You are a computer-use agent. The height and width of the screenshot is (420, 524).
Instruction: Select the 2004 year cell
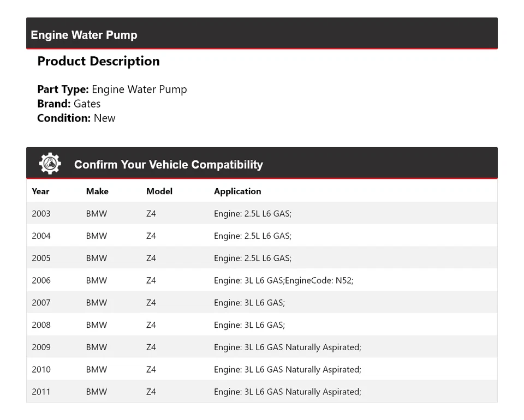point(41,236)
